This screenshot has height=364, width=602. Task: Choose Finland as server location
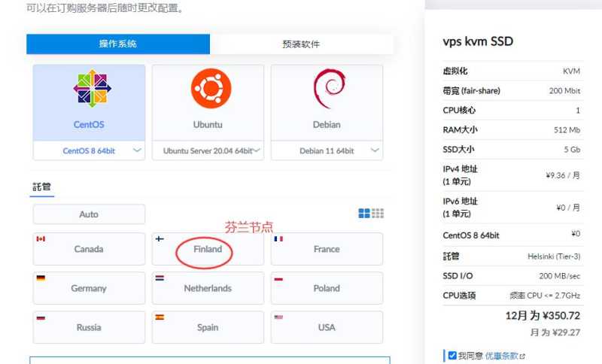coord(208,249)
